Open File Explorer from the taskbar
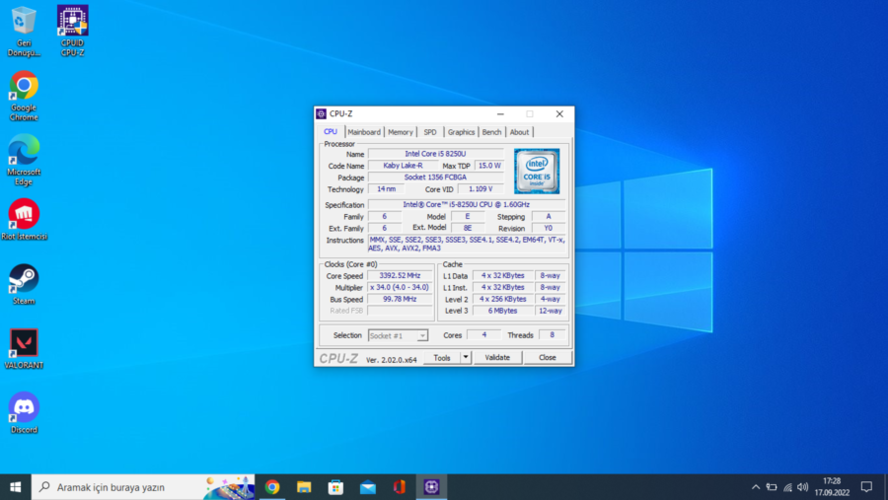 [x=304, y=487]
